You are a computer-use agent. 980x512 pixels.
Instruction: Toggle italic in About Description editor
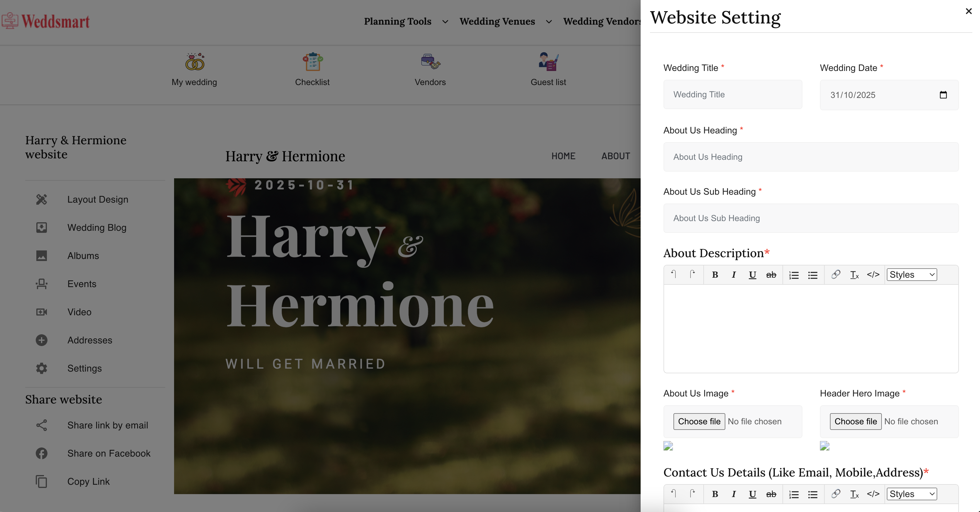pos(734,274)
